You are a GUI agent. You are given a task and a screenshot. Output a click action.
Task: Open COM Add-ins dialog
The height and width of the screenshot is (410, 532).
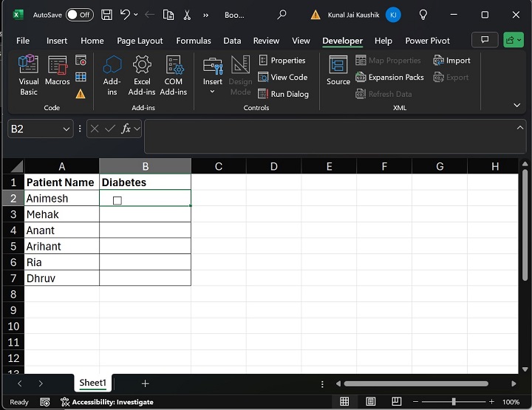(x=174, y=74)
